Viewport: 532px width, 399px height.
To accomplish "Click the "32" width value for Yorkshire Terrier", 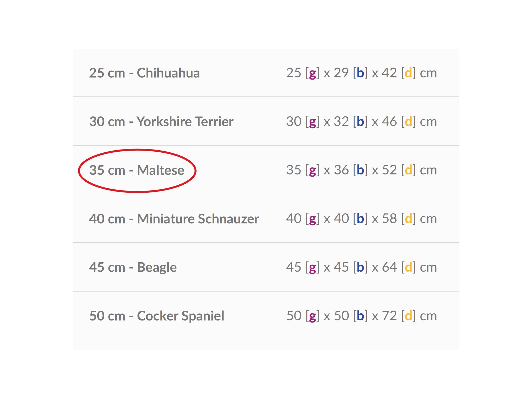I will tap(341, 122).
